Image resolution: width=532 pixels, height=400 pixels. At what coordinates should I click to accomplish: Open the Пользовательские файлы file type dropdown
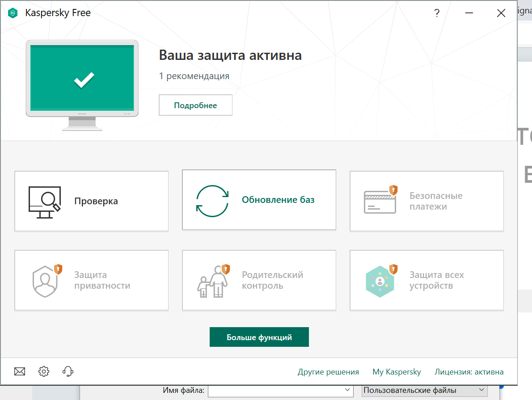coord(424,391)
